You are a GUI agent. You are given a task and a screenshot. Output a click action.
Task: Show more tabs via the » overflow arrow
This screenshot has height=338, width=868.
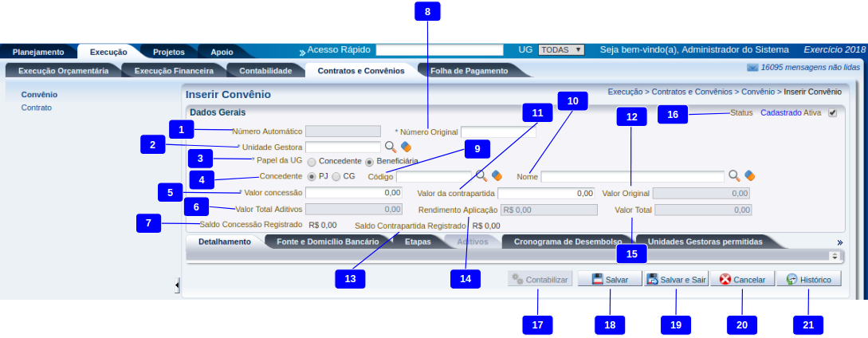click(x=839, y=242)
